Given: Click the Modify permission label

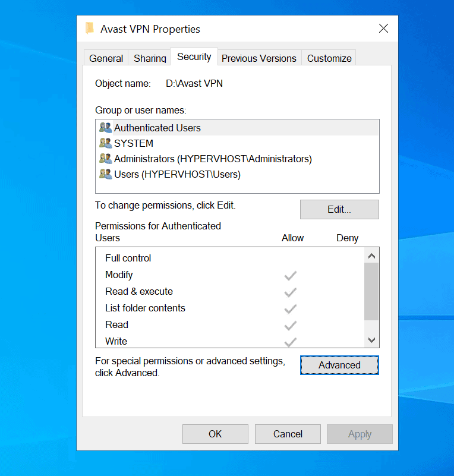Looking at the screenshot, I should (x=119, y=275).
